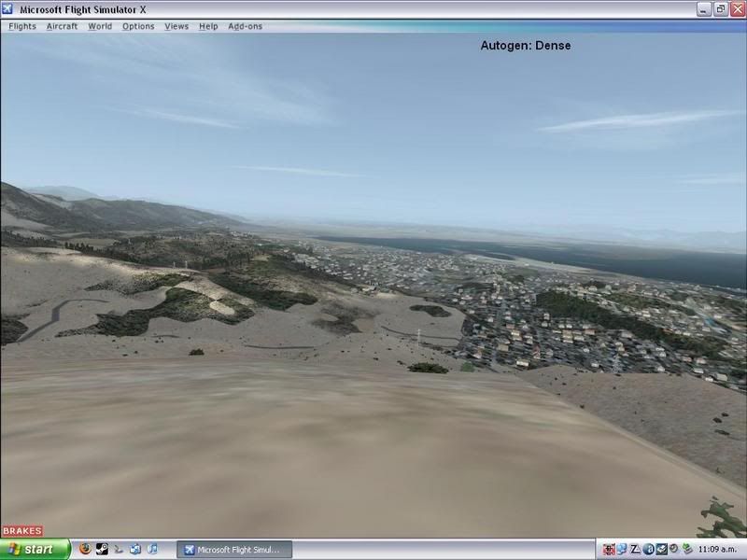Screen dimensions: 747x560
Task: Launch Steam from the Quick Launch bar
Action: coord(102,550)
